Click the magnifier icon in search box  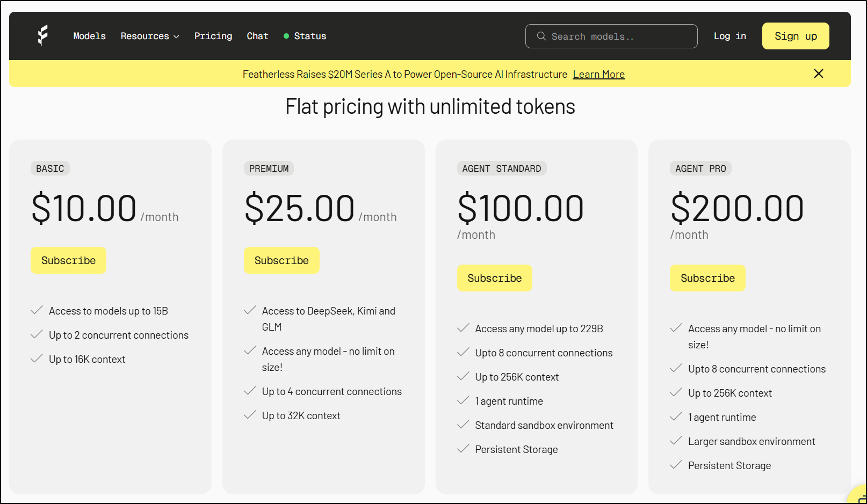tap(541, 36)
